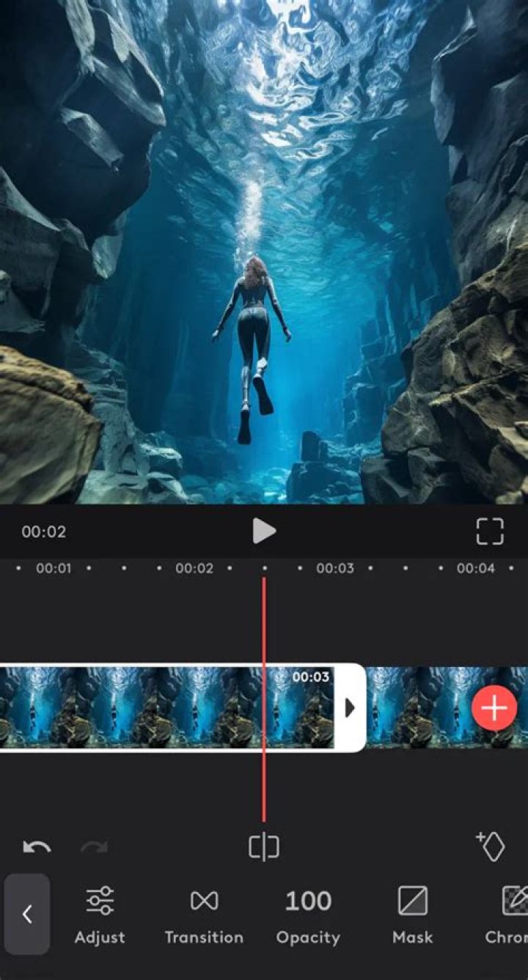Add a keyframe with the diamond icon
This screenshot has width=528, height=980.
(491, 846)
